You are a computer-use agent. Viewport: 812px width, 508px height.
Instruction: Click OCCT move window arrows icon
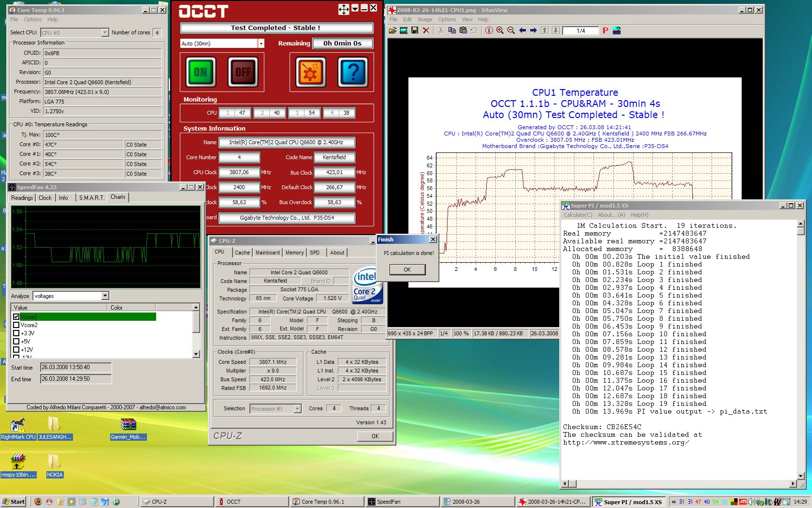coord(344,9)
